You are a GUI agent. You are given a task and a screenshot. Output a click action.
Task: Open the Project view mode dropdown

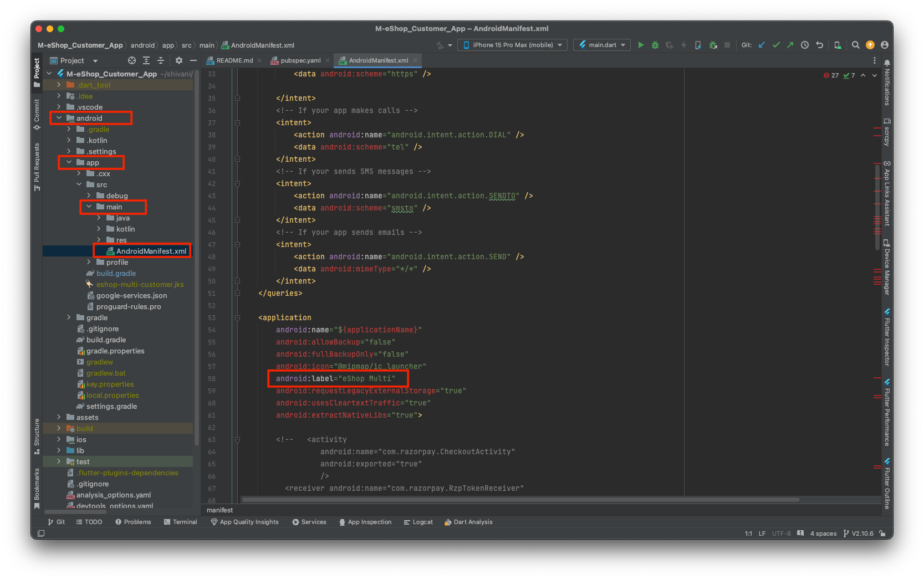[73, 60]
